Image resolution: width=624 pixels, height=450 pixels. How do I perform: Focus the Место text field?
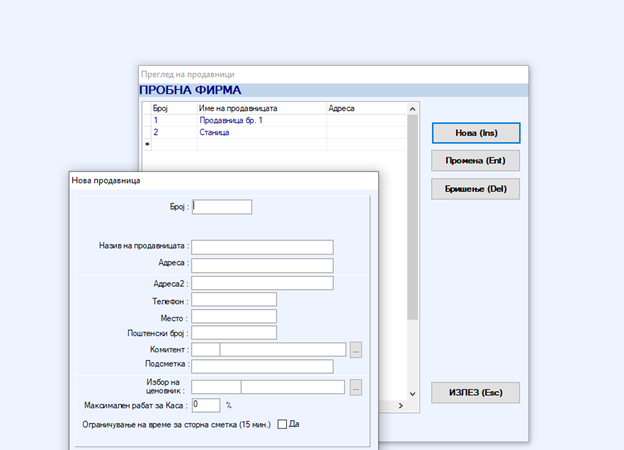pyautogui.click(x=234, y=316)
